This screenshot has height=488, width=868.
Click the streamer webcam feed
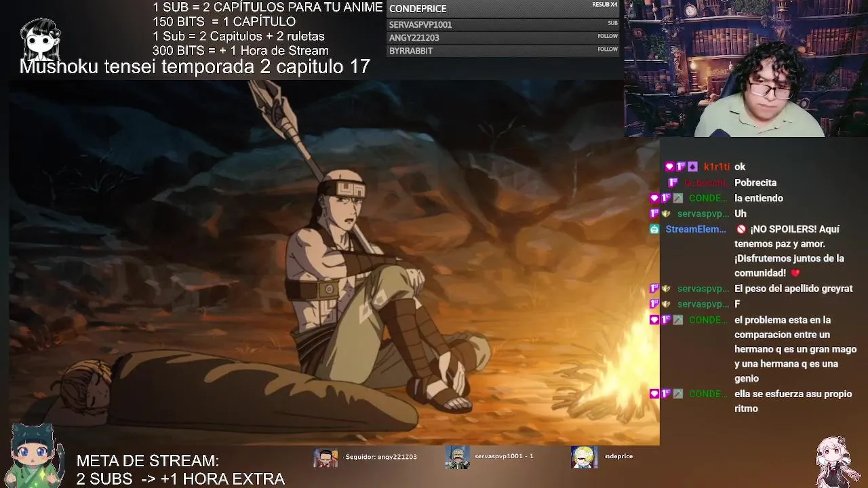tap(746, 68)
